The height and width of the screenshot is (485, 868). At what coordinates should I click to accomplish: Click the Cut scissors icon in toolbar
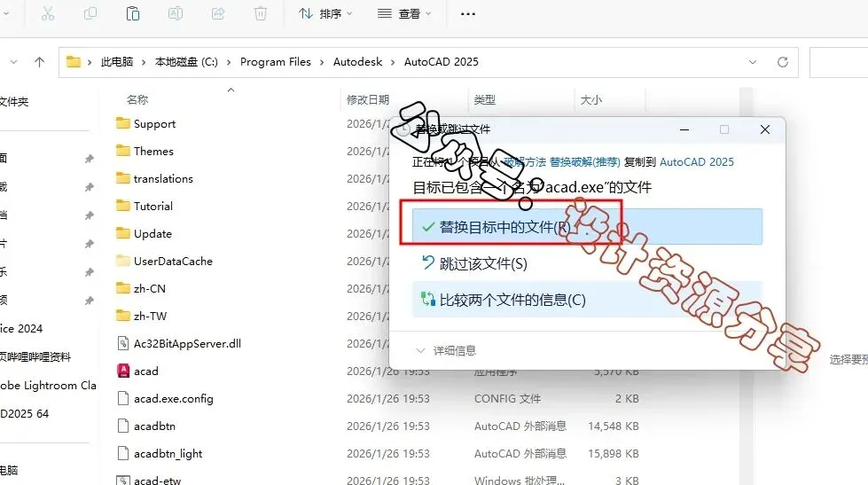[x=48, y=13]
